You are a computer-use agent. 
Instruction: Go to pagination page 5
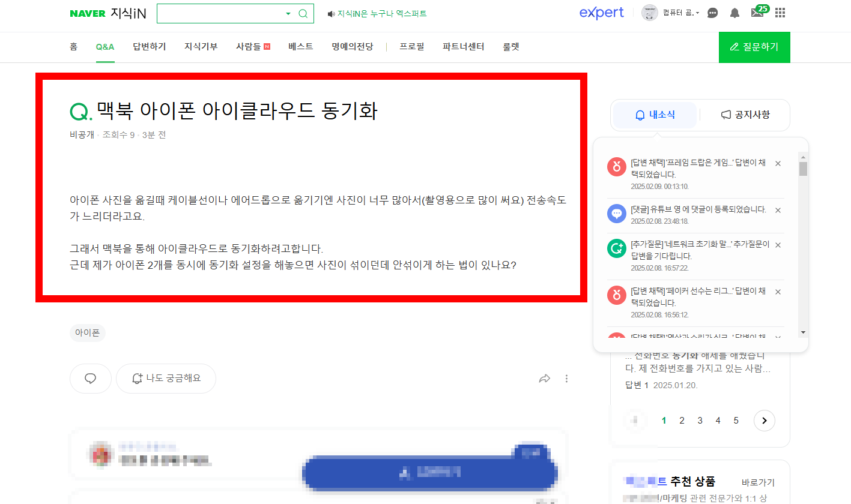[x=736, y=421]
